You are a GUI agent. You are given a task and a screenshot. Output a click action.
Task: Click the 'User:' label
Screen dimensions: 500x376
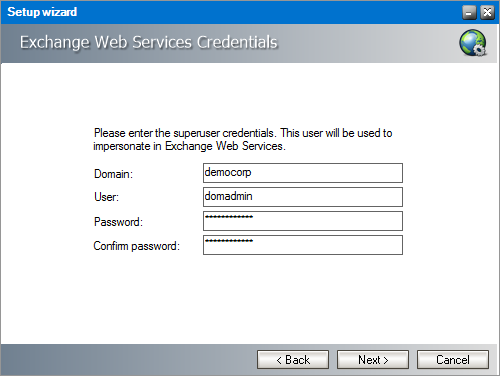click(106, 197)
